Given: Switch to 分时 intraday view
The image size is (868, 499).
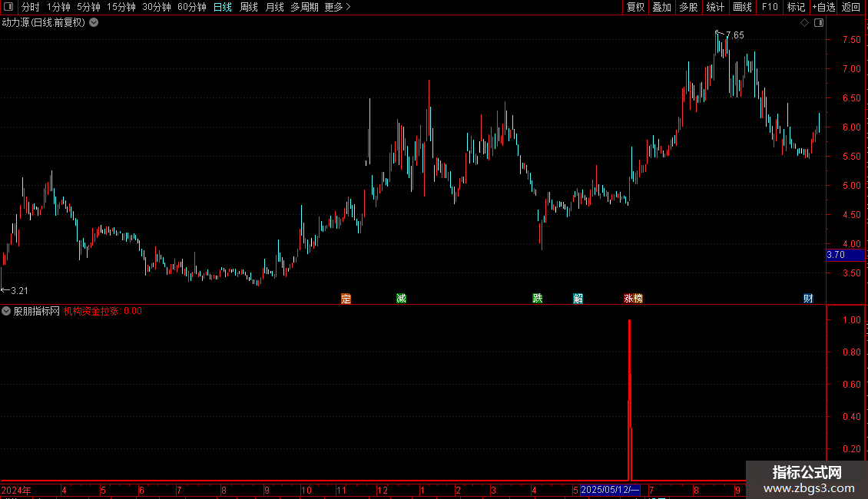Looking at the screenshot, I should pos(31,7).
